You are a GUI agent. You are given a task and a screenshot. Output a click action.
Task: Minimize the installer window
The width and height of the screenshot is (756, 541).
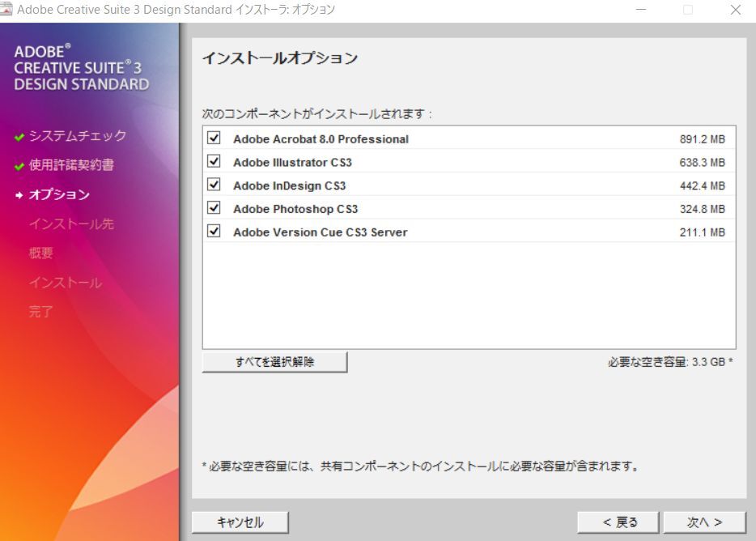coord(641,10)
